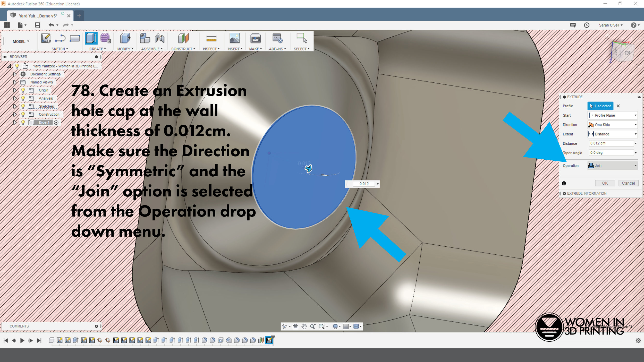Screen dimensions: 644x362
Task: Expand the Named Views tree node
Action: (15, 82)
